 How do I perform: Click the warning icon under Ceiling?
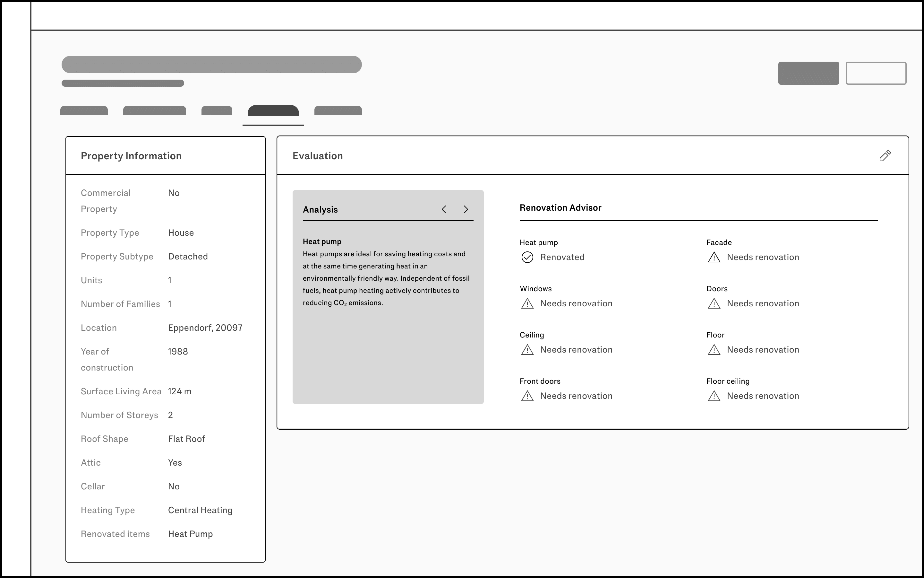point(527,350)
